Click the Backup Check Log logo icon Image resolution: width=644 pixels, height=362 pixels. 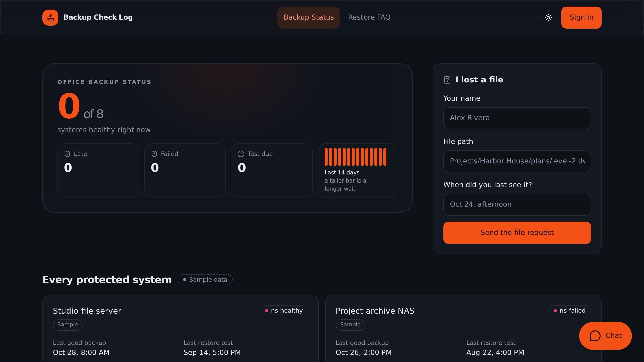[x=50, y=18]
